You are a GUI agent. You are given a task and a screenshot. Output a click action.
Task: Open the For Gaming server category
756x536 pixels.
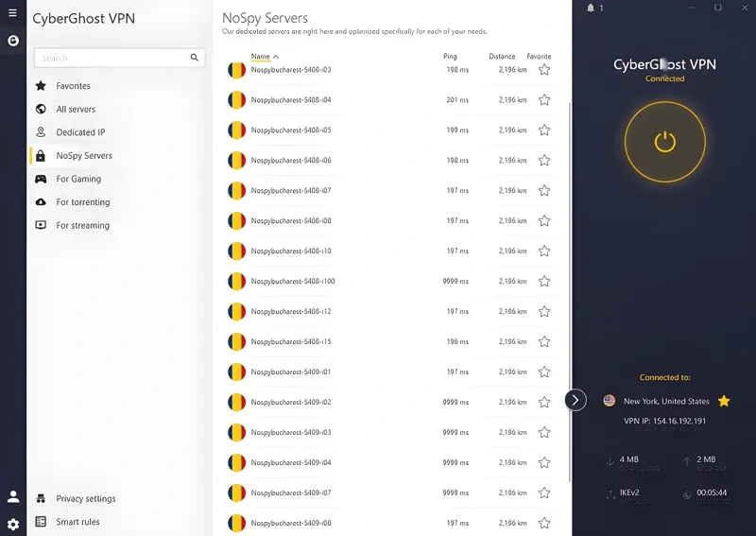(78, 179)
